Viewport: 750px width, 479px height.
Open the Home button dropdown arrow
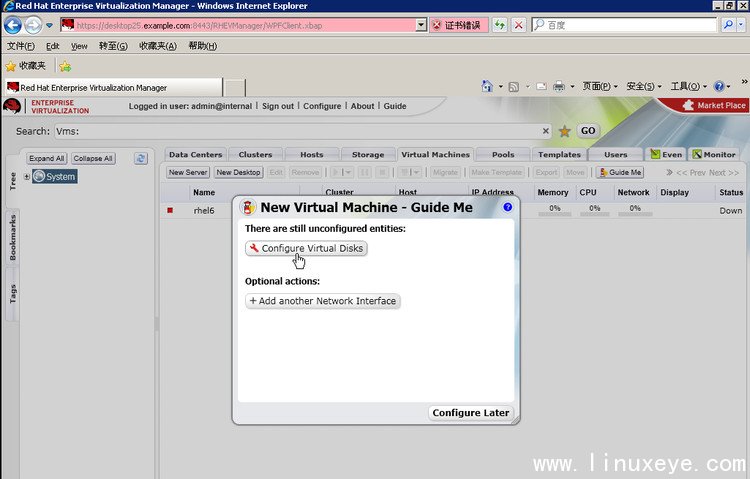pyautogui.click(x=501, y=87)
